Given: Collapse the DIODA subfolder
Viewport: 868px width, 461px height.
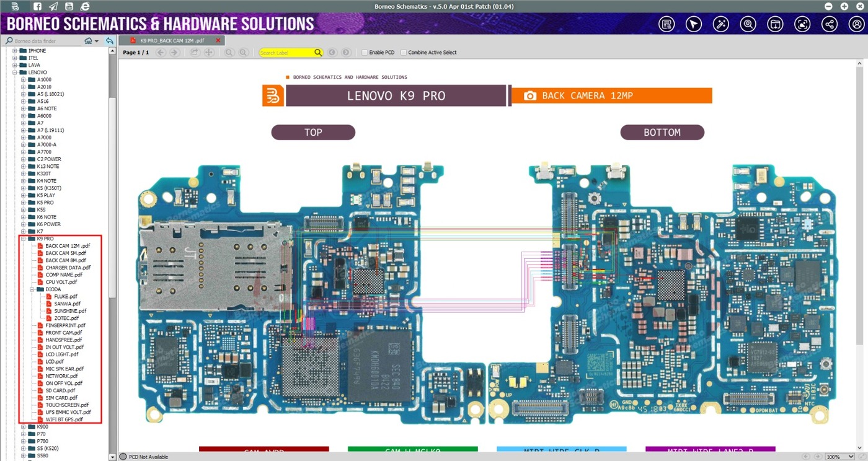Looking at the screenshot, I should tap(32, 289).
